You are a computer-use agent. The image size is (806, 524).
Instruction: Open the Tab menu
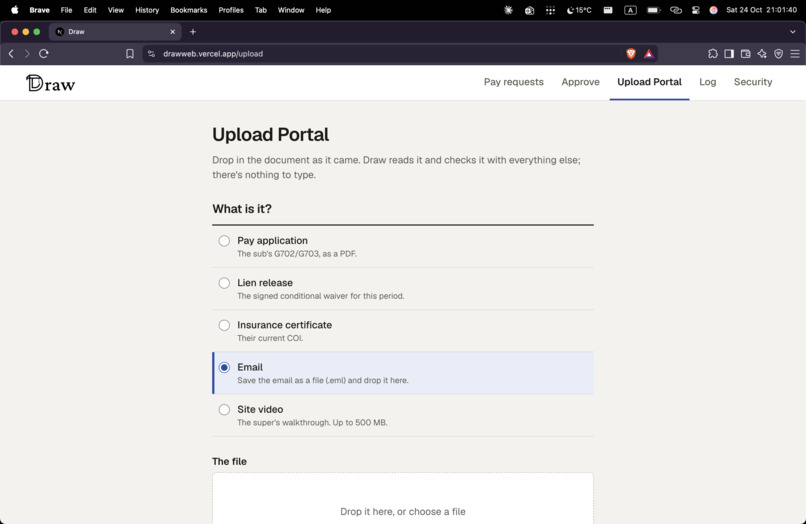pos(261,10)
